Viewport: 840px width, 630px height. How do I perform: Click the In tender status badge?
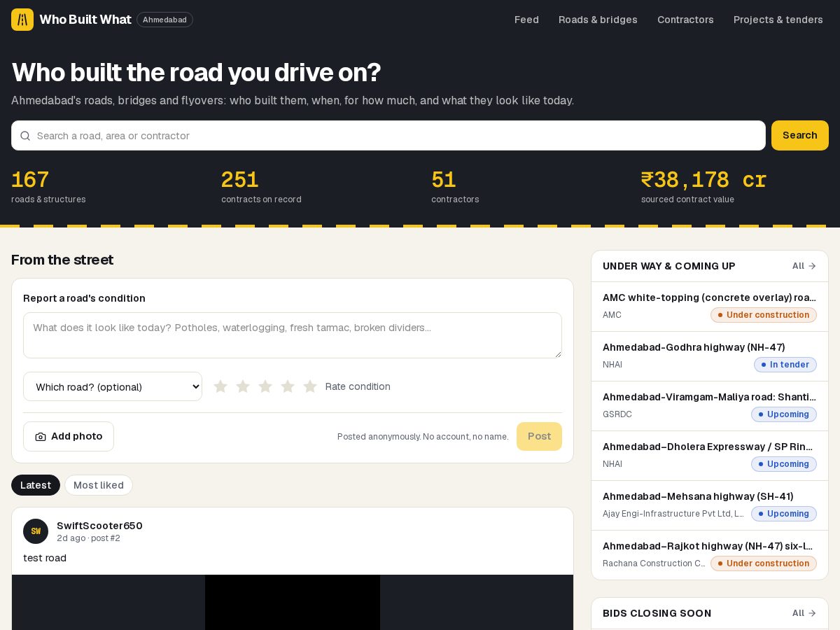coord(785,365)
